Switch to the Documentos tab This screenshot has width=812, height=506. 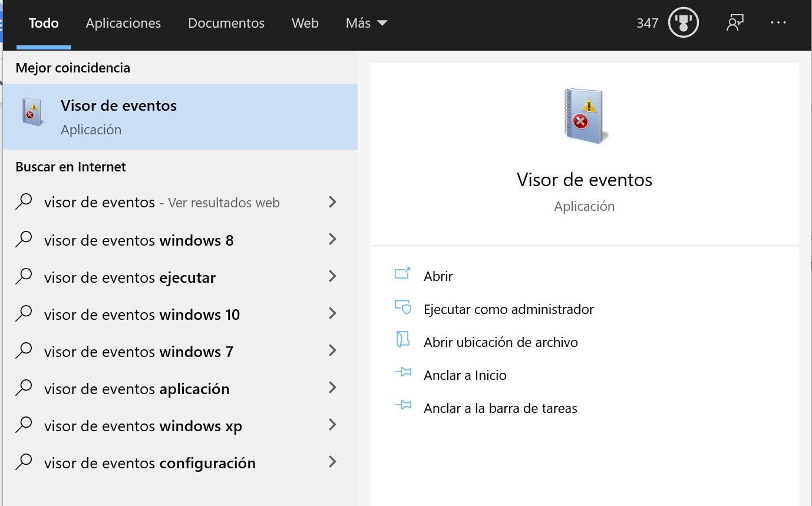226,24
